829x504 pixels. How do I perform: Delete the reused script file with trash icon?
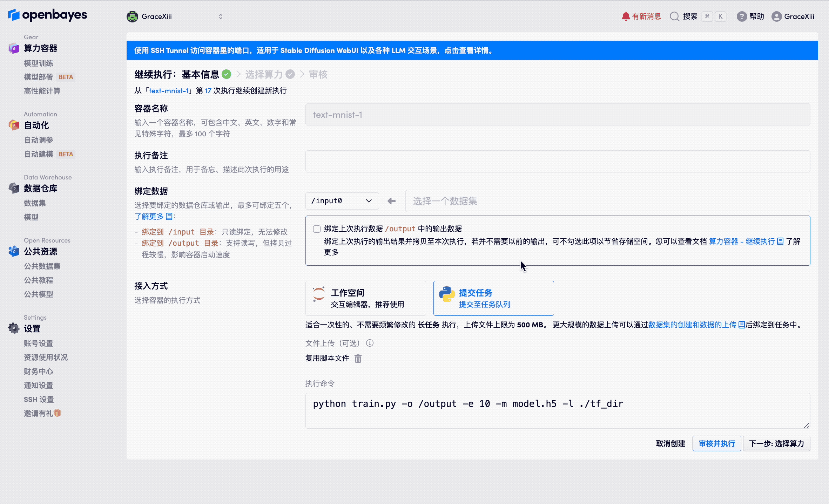coord(358,359)
